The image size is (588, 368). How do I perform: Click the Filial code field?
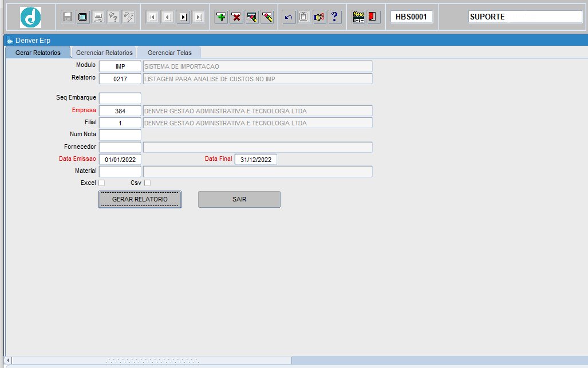click(120, 123)
